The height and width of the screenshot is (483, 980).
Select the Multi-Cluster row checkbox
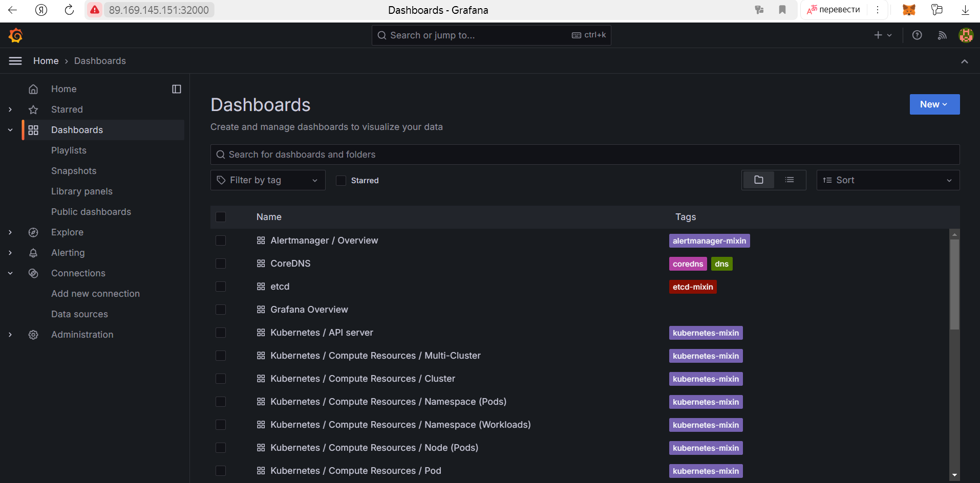click(221, 356)
